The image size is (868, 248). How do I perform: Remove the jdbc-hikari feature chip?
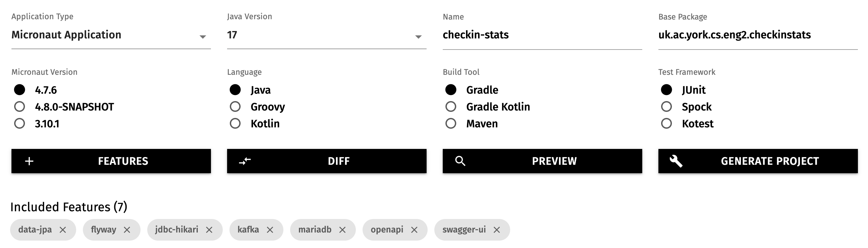coord(209,229)
